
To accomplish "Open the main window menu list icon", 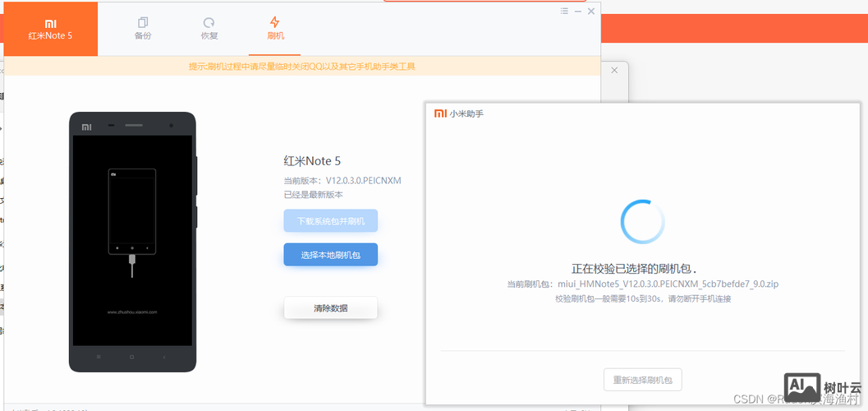I will click(x=564, y=11).
